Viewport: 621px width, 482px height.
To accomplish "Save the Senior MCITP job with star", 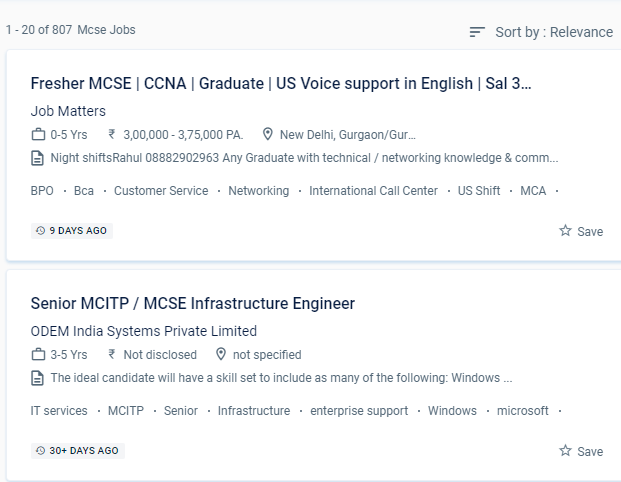I will (566, 451).
